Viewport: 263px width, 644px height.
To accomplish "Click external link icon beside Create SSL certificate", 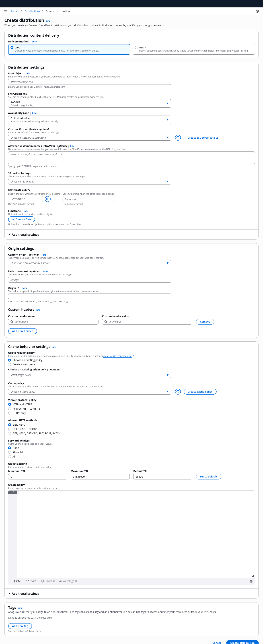I will tap(217, 138).
